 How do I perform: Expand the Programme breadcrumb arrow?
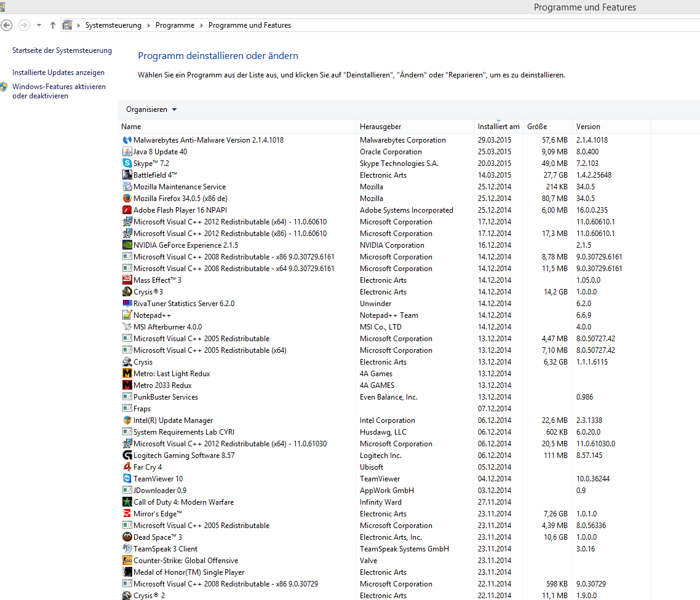click(201, 25)
